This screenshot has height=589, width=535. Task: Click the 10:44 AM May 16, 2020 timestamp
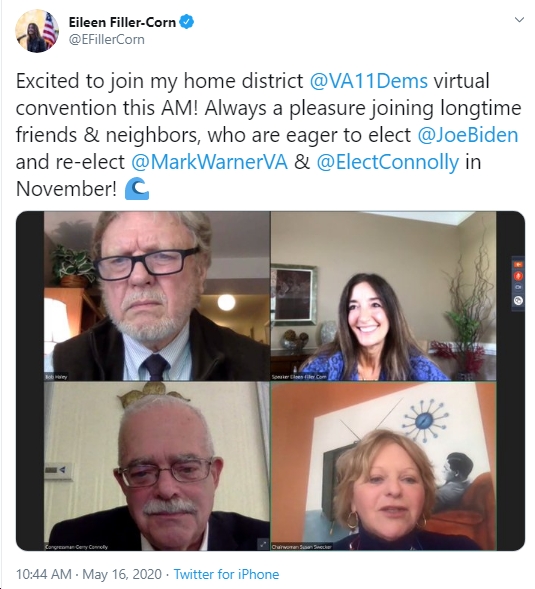pos(89,574)
